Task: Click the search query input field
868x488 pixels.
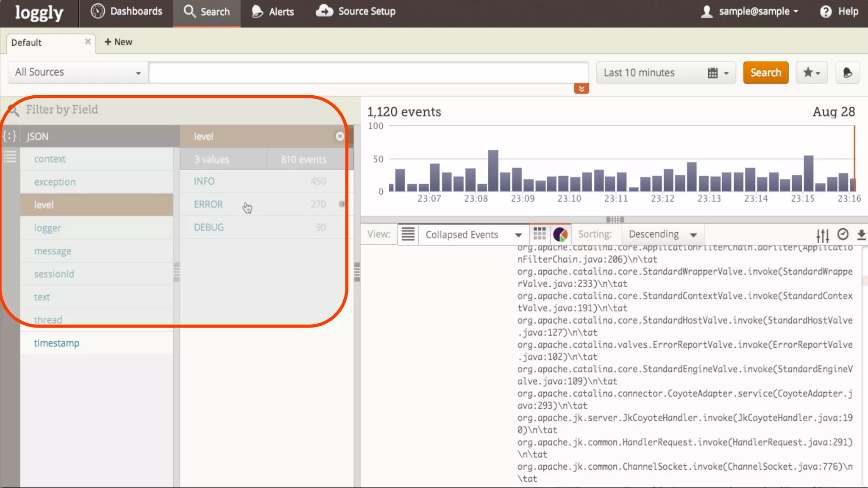Action: pyautogui.click(x=368, y=72)
